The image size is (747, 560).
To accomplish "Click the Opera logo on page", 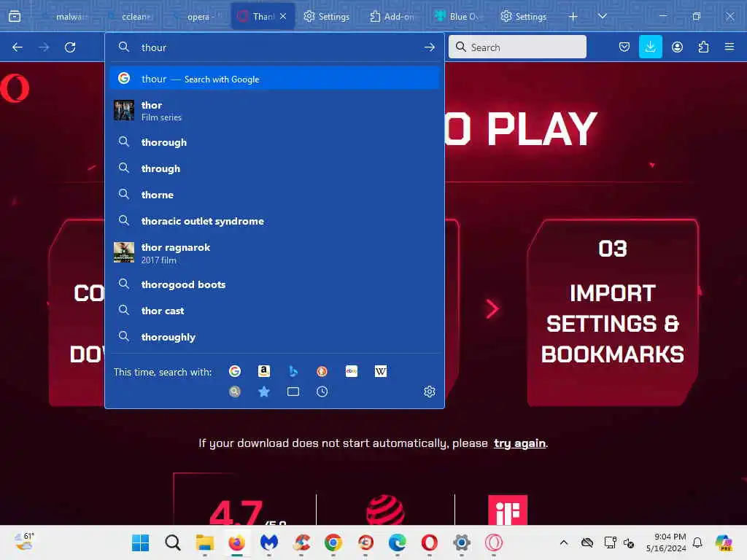I will click(x=15, y=88).
